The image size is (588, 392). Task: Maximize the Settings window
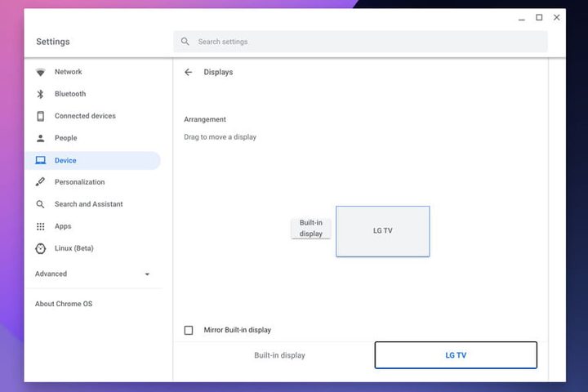click(539, 17)
